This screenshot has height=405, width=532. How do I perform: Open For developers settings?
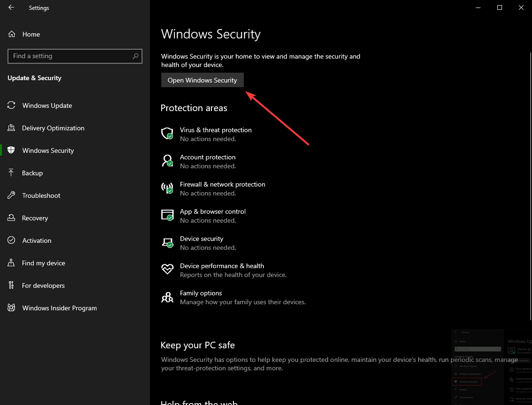43,285
